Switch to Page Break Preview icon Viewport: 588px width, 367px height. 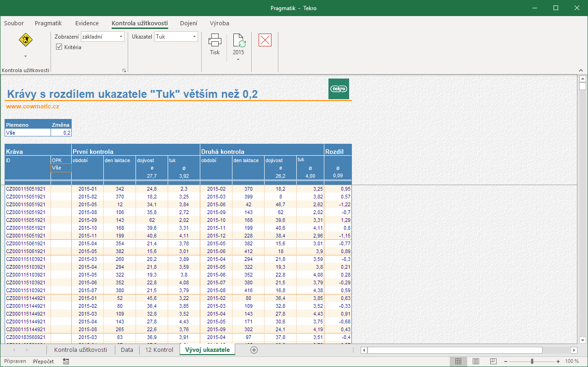click(x=493, y=361)
